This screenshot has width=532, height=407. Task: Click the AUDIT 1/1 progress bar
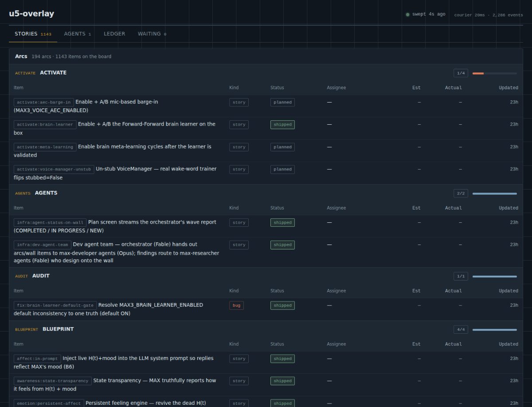pos(494,277)
